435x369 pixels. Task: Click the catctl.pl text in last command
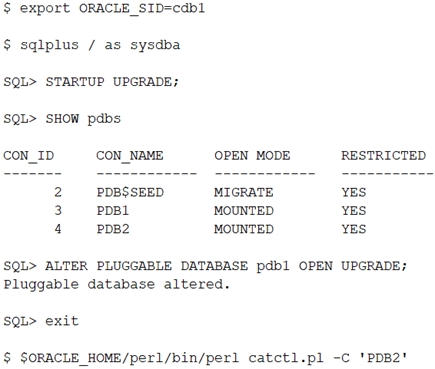coord(286,358)
